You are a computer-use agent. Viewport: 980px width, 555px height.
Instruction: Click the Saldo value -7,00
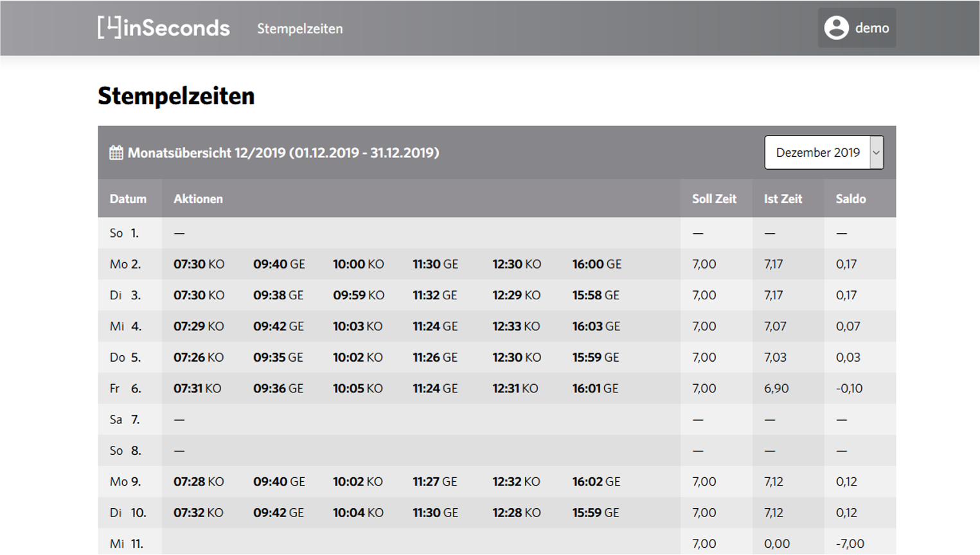850,543
